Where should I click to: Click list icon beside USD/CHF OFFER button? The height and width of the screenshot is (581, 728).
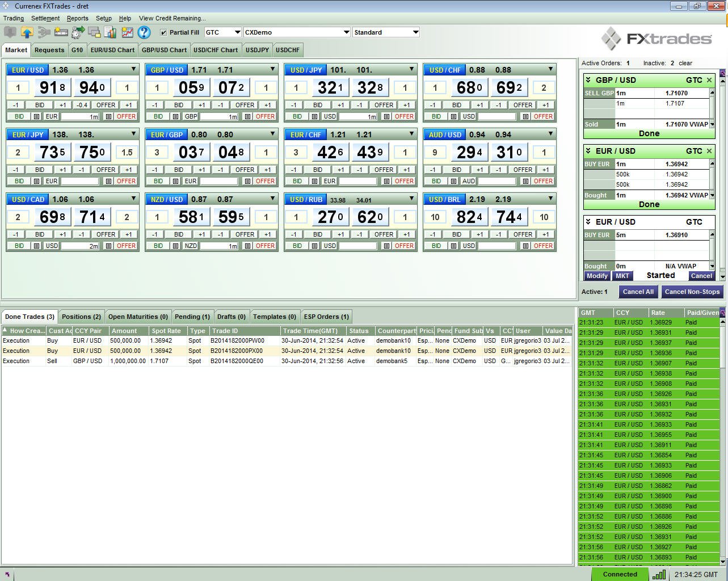coord(525,116)
